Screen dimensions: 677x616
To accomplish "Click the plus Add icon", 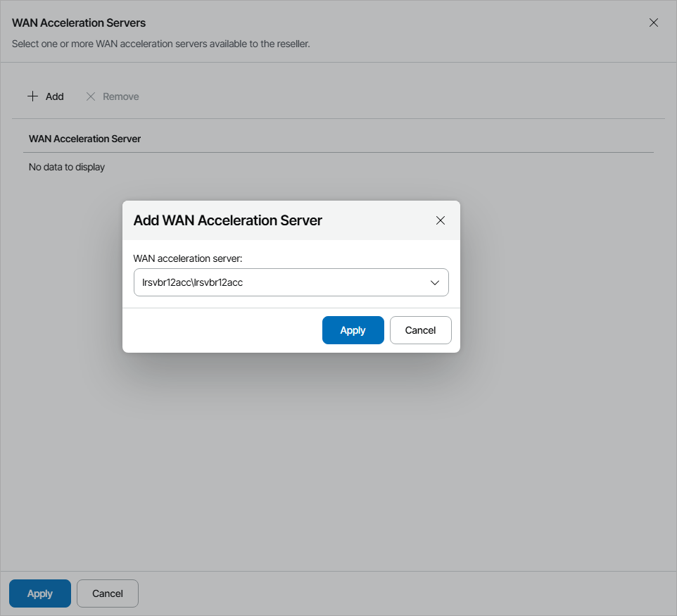I will coord(32,96).
